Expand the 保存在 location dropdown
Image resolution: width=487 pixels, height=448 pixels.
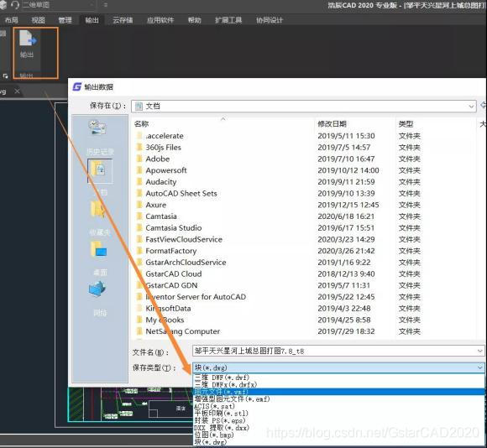471,106
